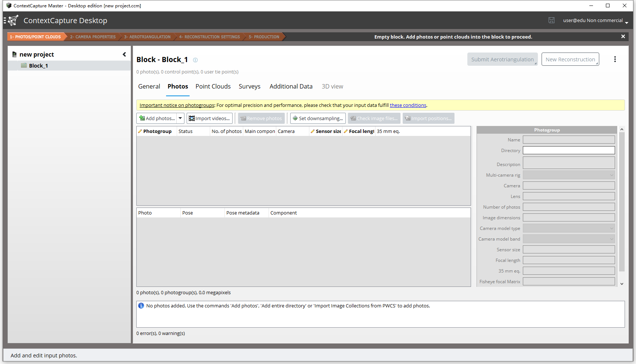Collapse the project tree side panel
The height and width of the screenshot is (364, 636).
[x=124, y=54]
